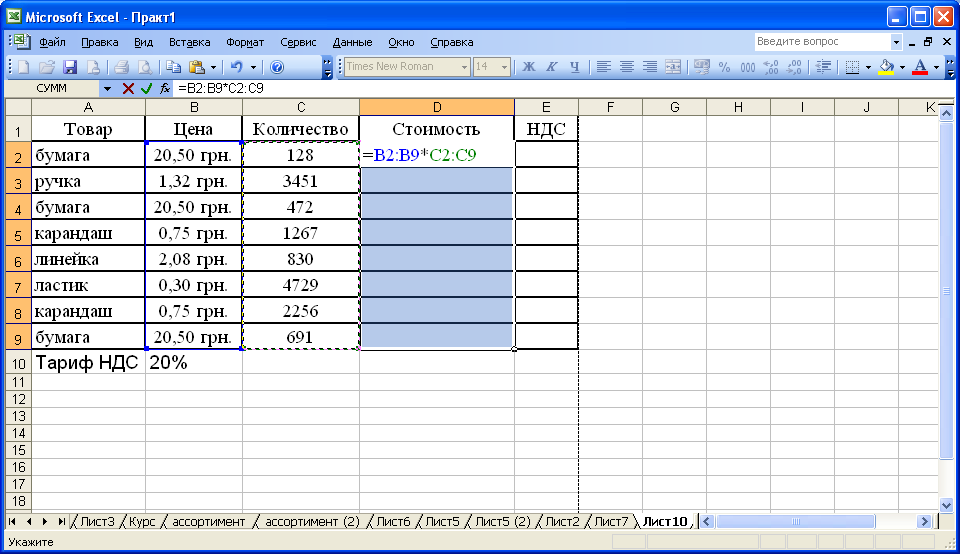
Task: Go to last sheet tab navigation arrow
Action: [x=62, y=522]
